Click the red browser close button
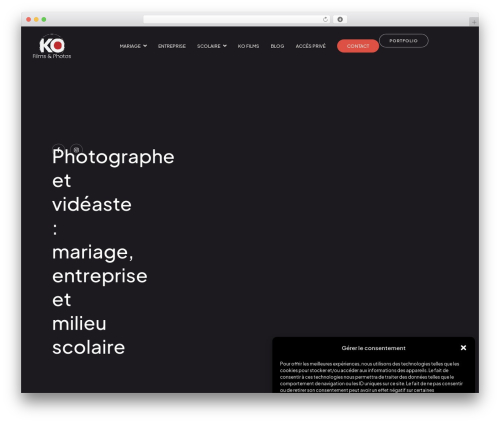This screenshot has height=423, width=500. [29, 19]
